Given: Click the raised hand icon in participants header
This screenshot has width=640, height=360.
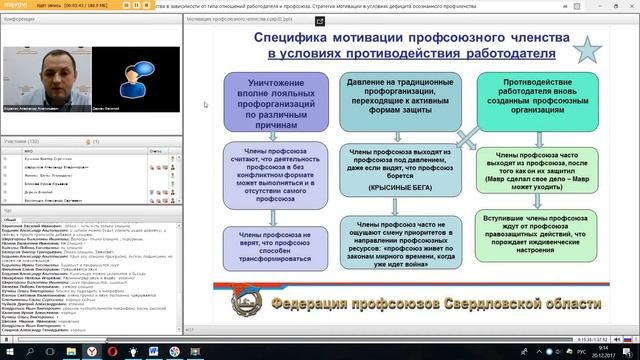Looking at the screenshot, I should click(x=88, y=142).
